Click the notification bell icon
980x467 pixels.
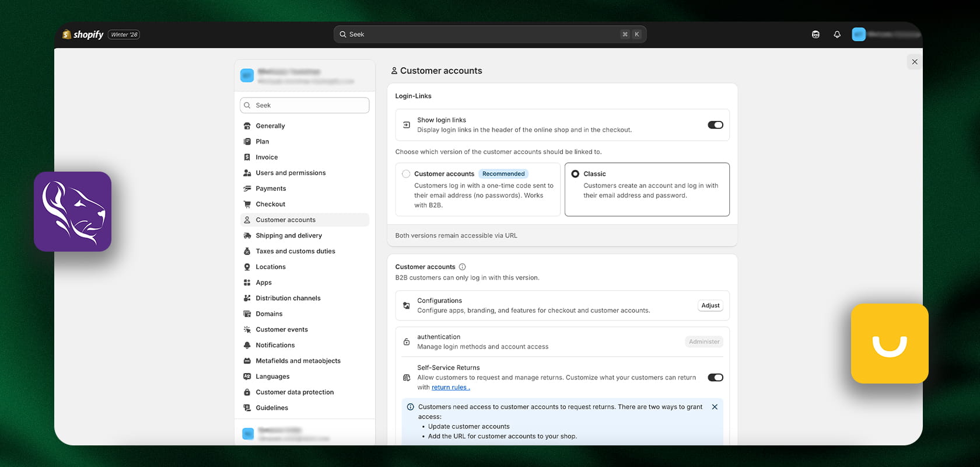coord(837,34)
